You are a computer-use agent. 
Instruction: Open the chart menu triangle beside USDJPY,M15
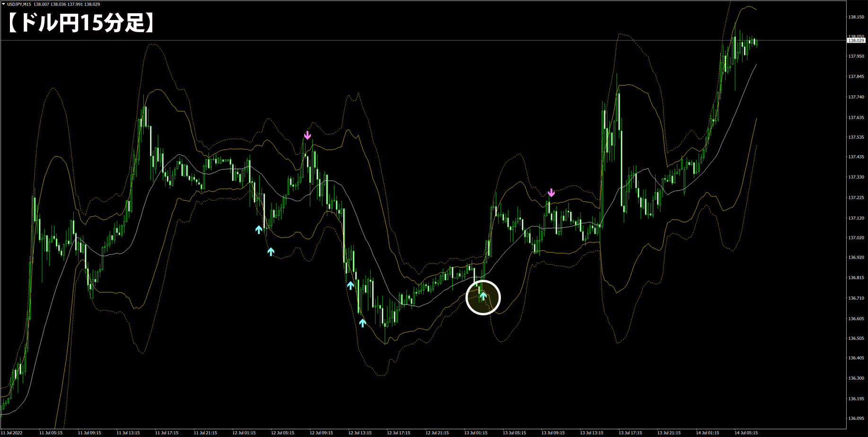3,4
